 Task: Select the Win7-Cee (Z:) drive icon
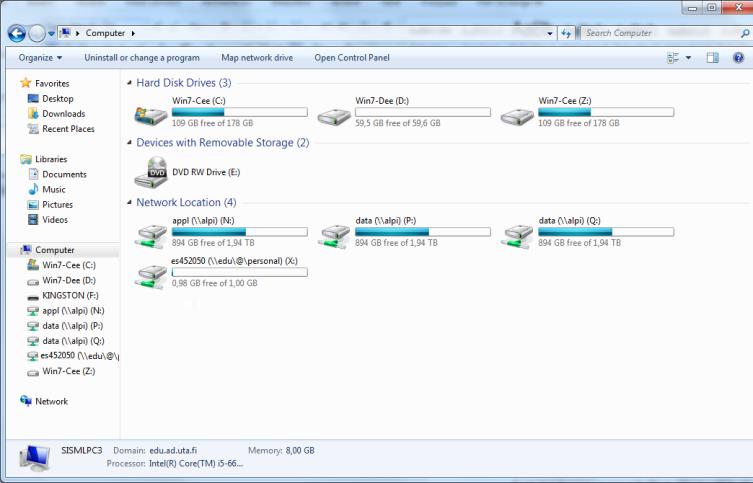point(517,117)
